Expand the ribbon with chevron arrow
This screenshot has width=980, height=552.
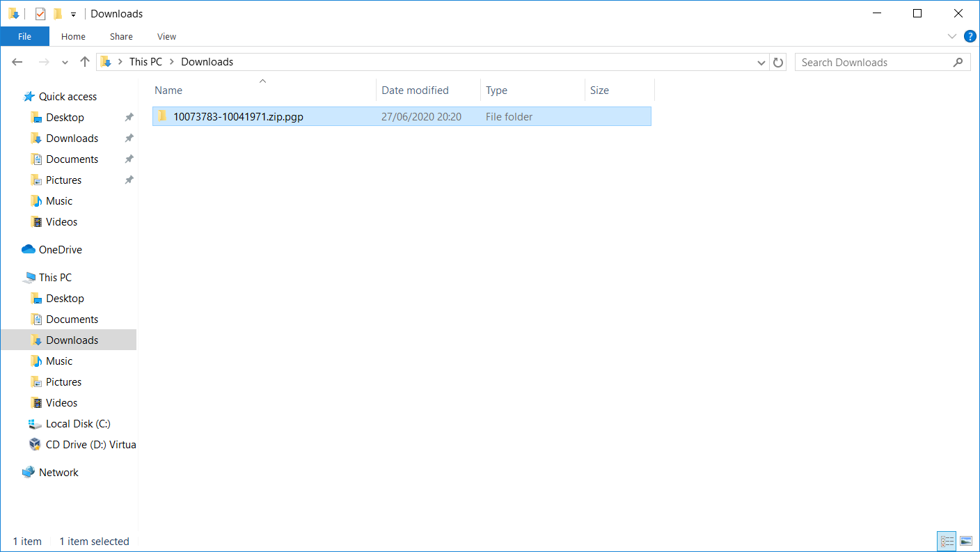coord(952,36)
